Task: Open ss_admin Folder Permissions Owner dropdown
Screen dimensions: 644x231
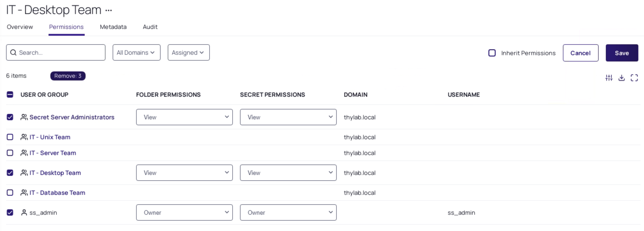Action: 184,212
